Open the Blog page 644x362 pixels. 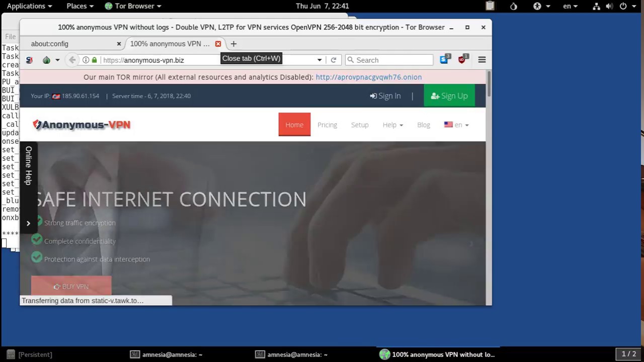pyautogui.click(x=424, y=125)
